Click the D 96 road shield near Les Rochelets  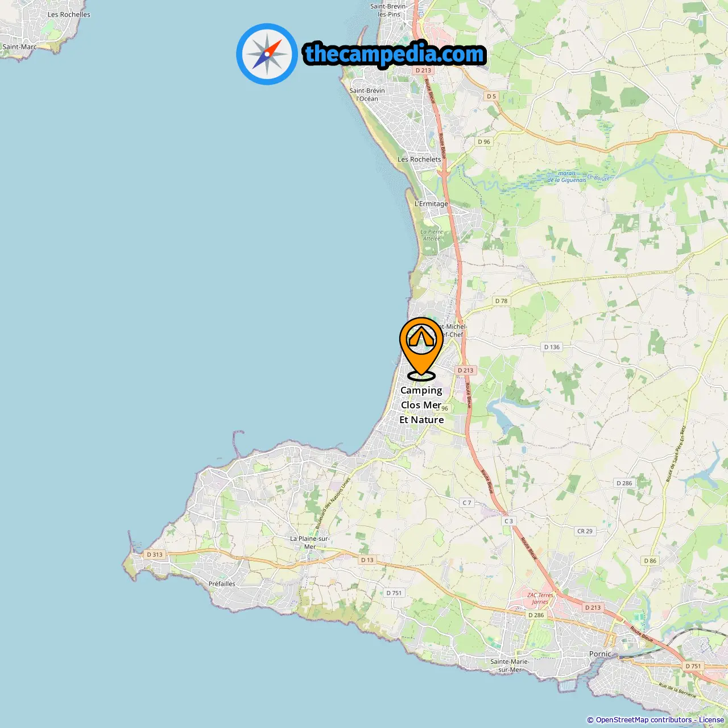pyautogui.click(x=484, y=142)
